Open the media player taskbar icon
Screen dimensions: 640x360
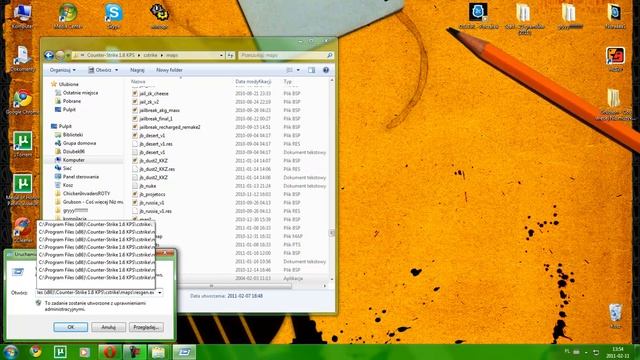pos(84,352)
